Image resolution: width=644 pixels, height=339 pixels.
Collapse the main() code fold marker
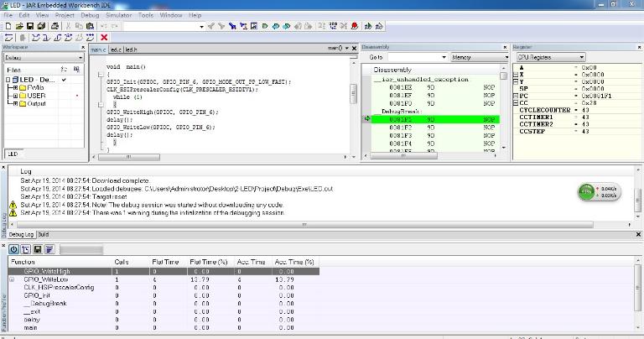101,75
